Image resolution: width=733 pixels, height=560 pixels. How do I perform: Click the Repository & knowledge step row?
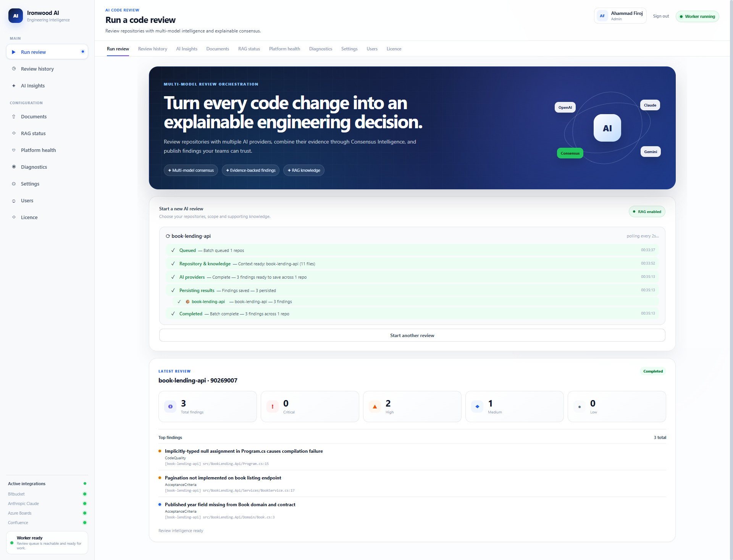tap(412, 264)
